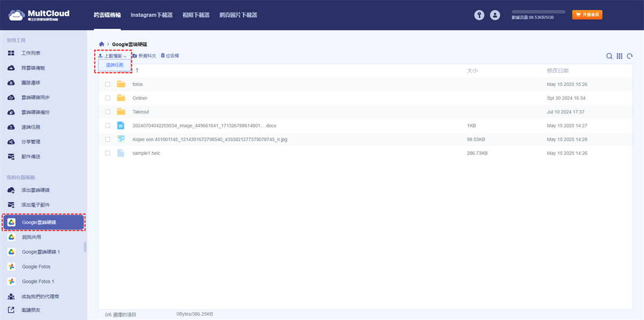Tick the checkbox for Takeout folder

(108, 112)
